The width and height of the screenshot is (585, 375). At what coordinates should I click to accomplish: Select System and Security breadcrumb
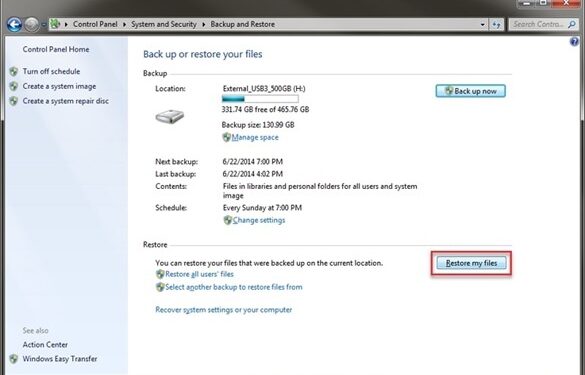point(163,24)
